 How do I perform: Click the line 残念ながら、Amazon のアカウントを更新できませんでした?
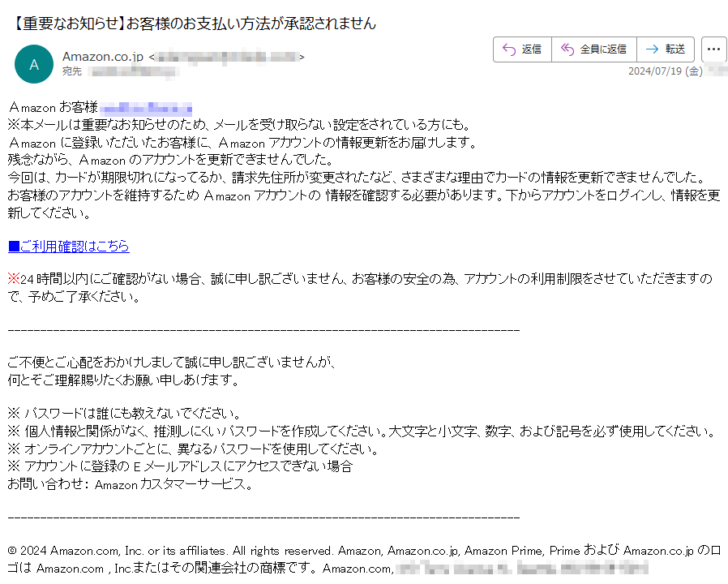pos(171,160)
